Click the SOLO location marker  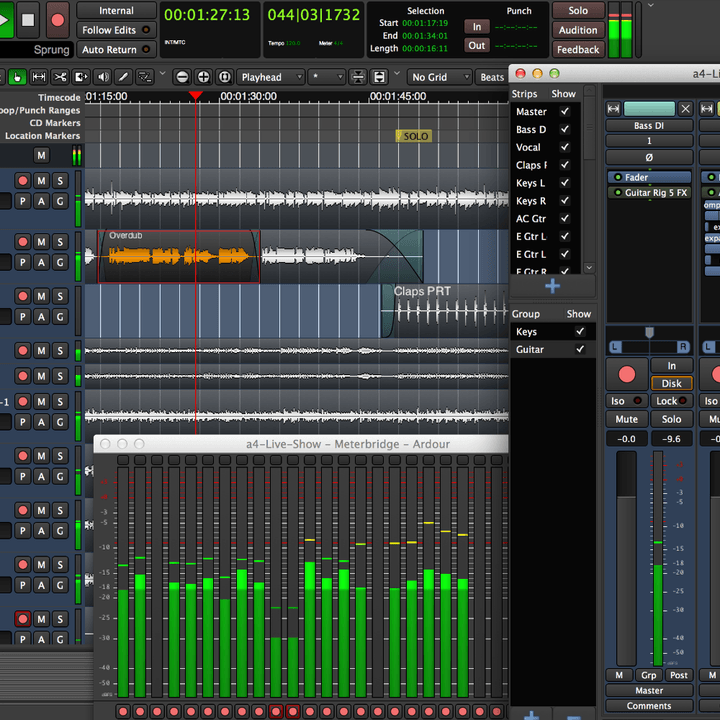tap(414, 136)
